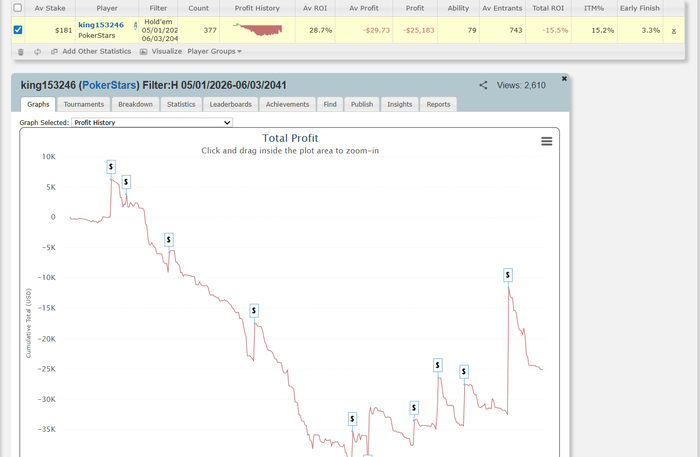
Task: Follow the PokerStars link in panel title
Action: tap(109, 85)
